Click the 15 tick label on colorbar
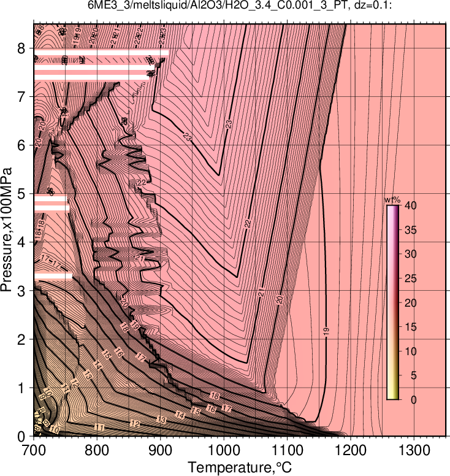The width and height of the screenshot is (450, 476). point(410,327)
